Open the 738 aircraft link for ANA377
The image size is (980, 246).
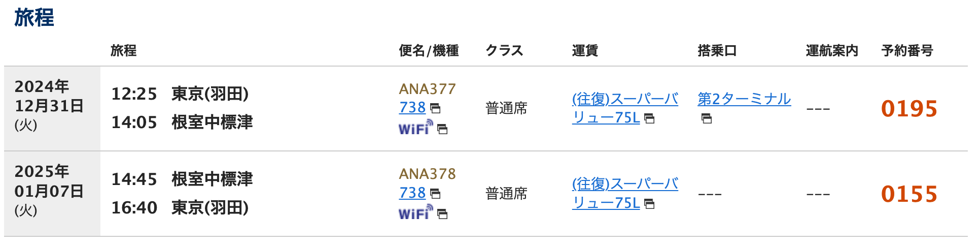point(412,108)
